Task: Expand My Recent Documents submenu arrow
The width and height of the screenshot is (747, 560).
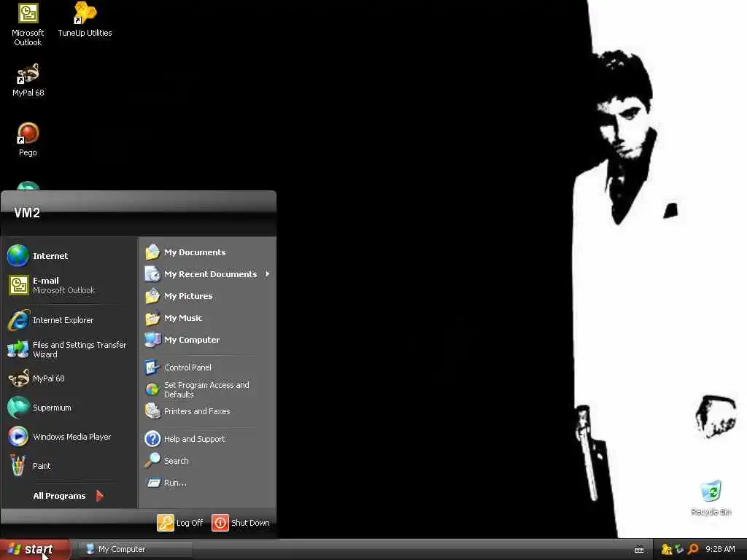Action: point(268,274)
